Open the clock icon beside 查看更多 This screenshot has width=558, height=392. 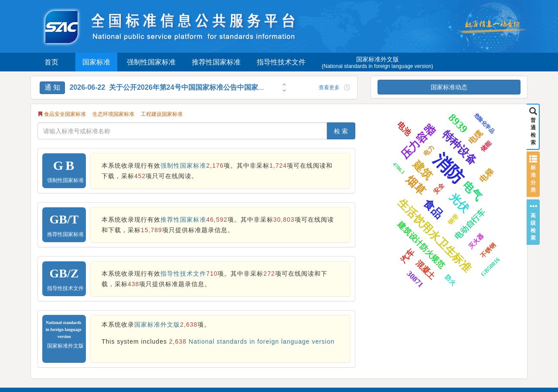click(x=347, y=88)
